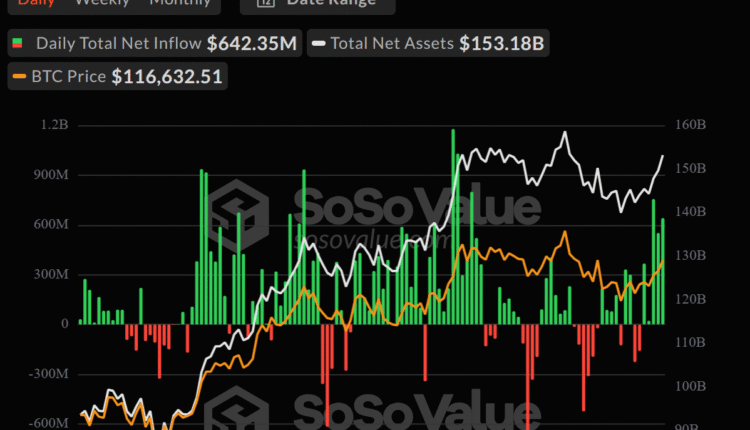This screenshot has width=750, height=430.
Task: Click the orange BTC Price legend marker
Action: (x=18, y=76)
